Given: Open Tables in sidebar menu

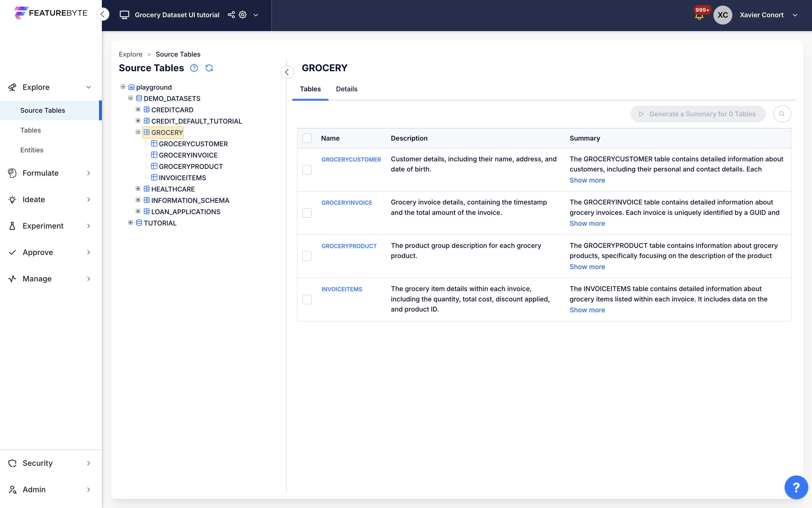Looking at the screenshot, I should [31, 130].
